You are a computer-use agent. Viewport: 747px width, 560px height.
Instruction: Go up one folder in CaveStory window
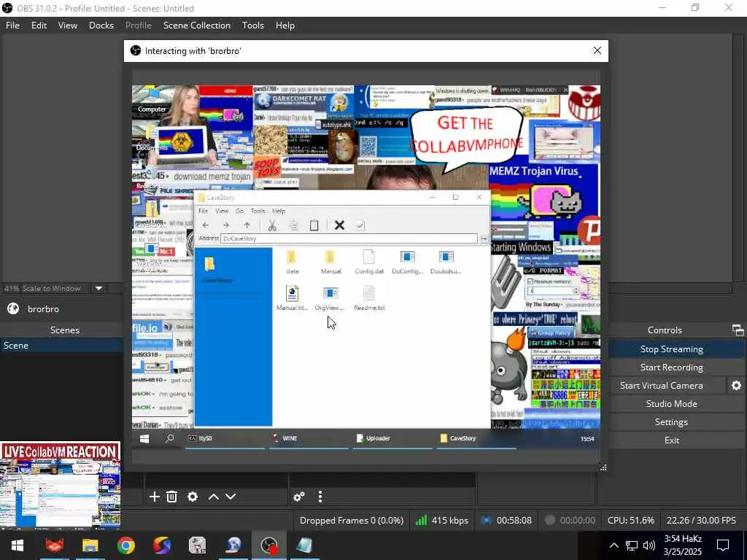(247, 225)
